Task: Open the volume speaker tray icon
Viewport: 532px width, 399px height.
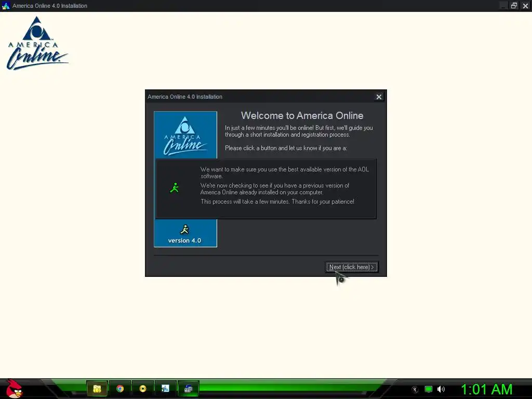Action: coord(441,390)
